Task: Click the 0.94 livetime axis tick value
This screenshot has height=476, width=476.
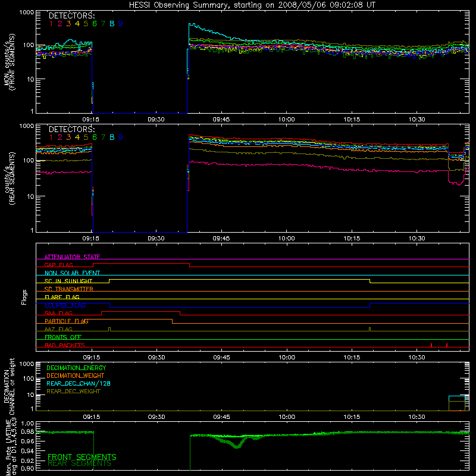Action: [27, 451]
